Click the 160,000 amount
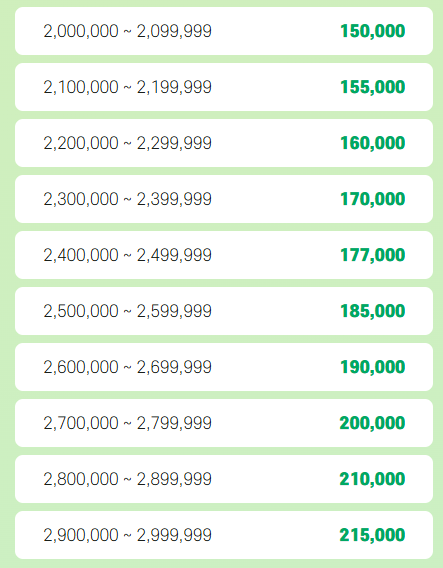The image size is (443, 568). (x=372, y=143)
